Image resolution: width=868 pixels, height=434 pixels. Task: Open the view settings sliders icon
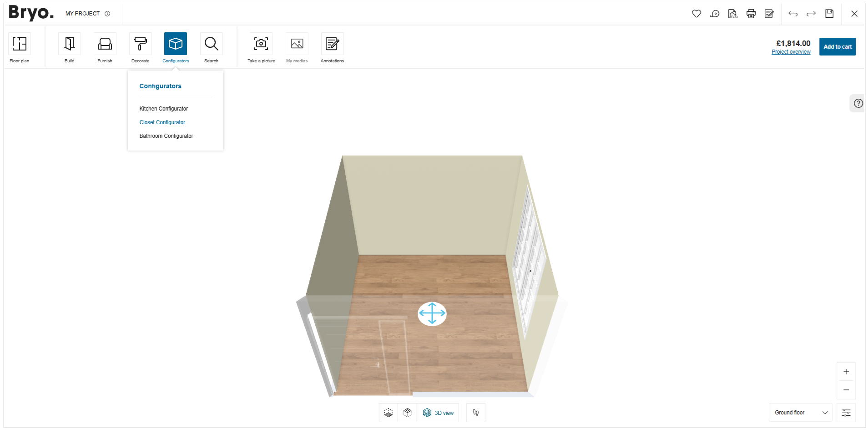point(846,413)
